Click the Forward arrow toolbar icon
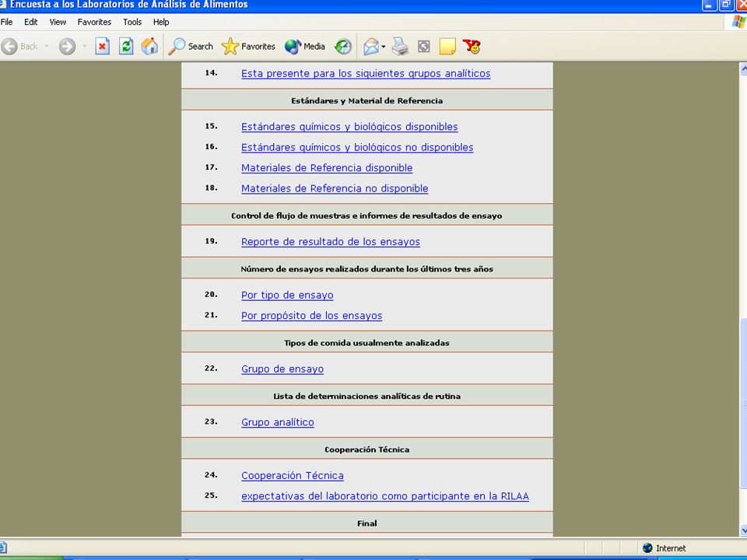 click(x=67, y=46)
